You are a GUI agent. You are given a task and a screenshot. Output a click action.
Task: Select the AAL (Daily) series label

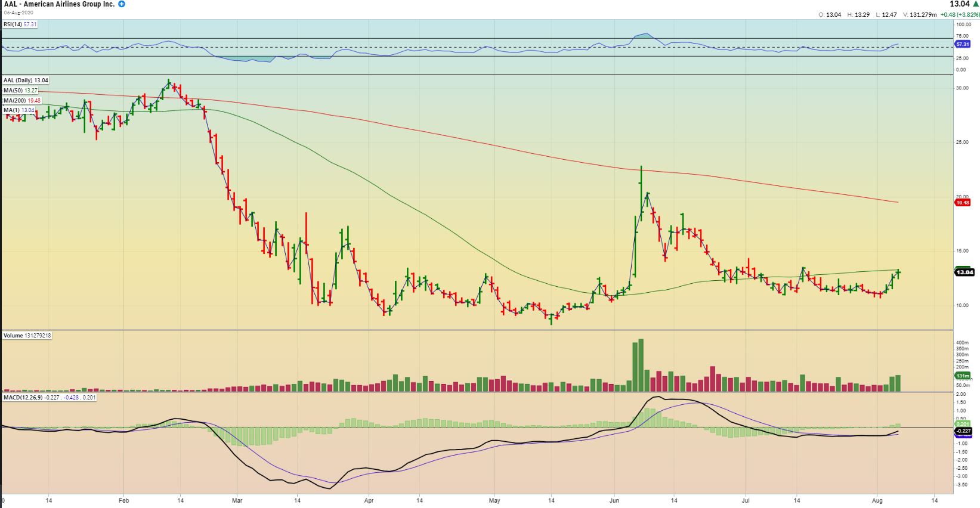click(x=26, y=80)
